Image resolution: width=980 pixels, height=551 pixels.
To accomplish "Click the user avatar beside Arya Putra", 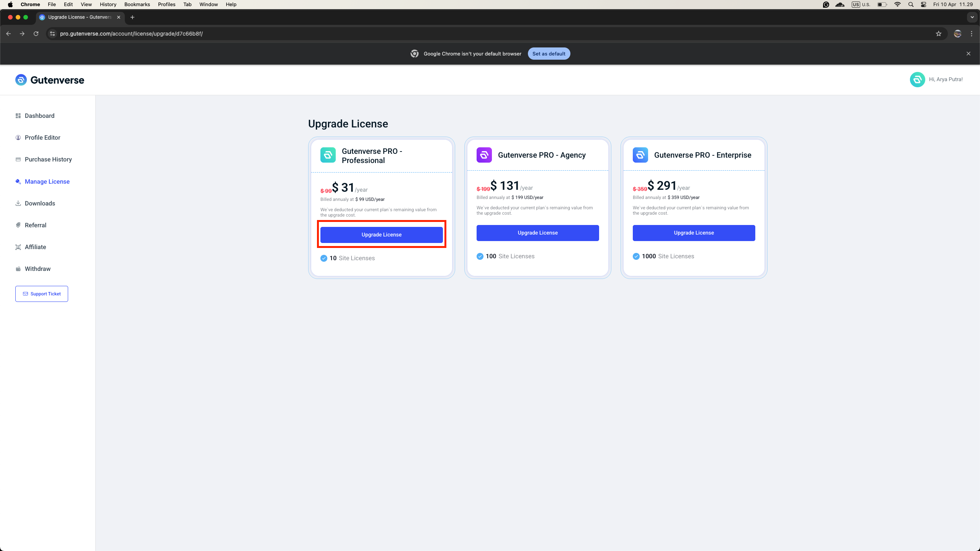I will tap(917, 80).
